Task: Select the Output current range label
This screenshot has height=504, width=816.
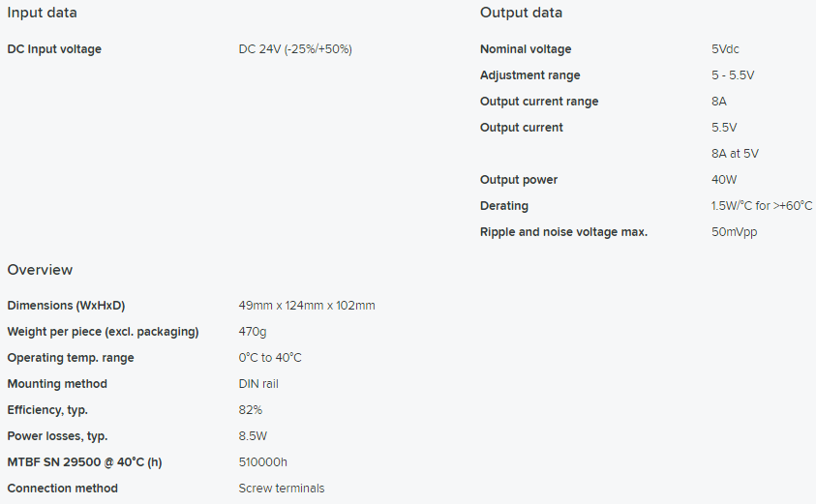Action: click(539, 101)
